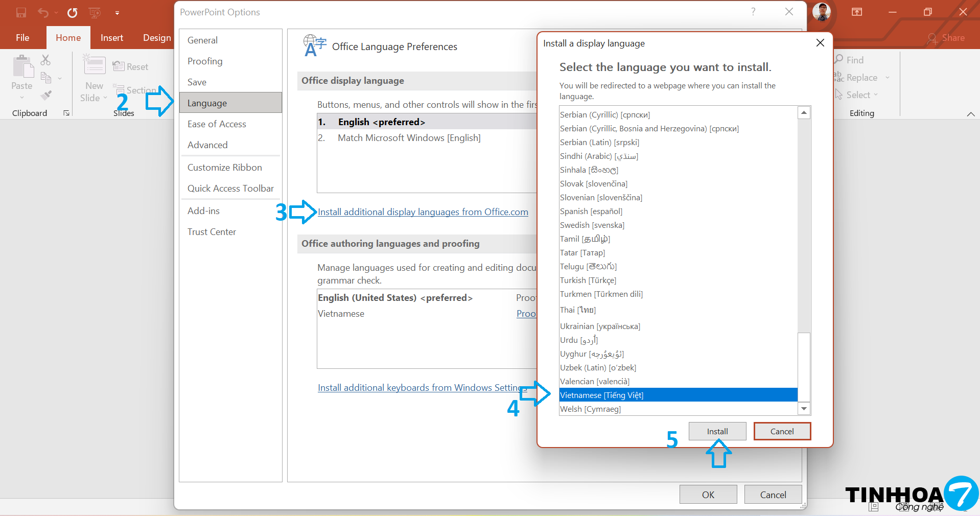Click the Start From Beginning slideshow icon

click(95, 12)
